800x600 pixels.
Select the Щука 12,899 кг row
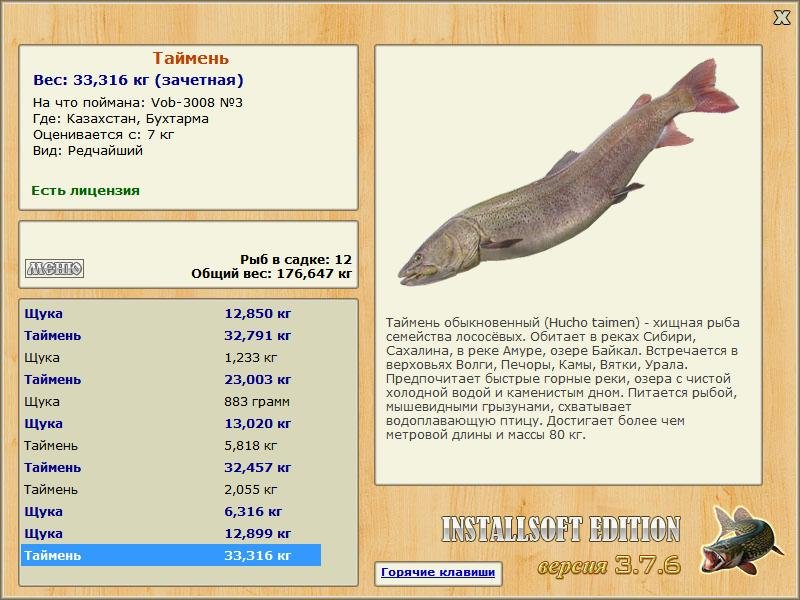pos(171,533)
